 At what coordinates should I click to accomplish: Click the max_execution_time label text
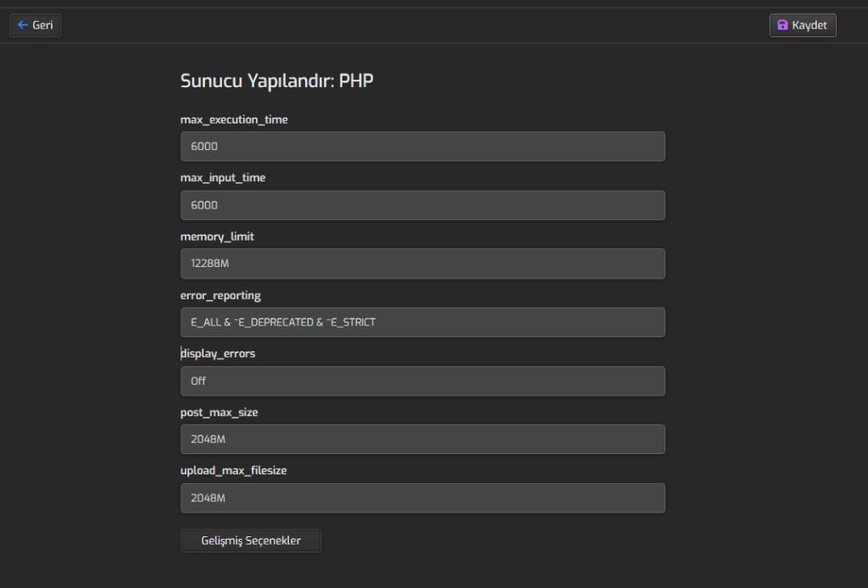pos(234,119)
